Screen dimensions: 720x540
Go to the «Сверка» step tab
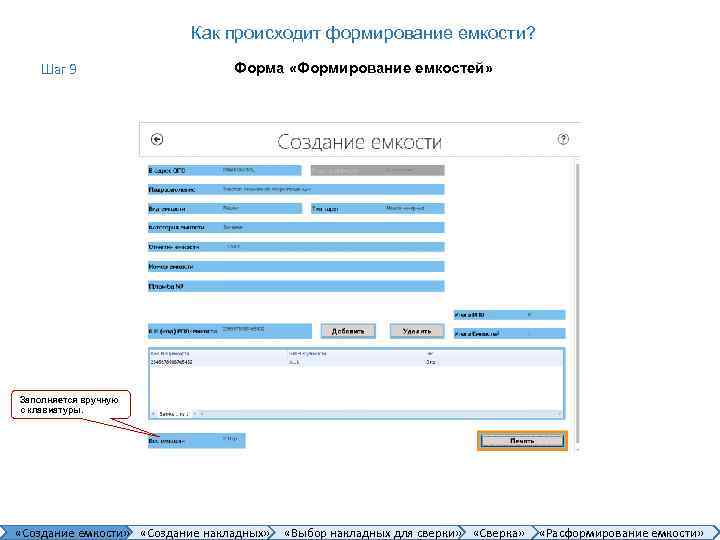click(x=499, y=533)
